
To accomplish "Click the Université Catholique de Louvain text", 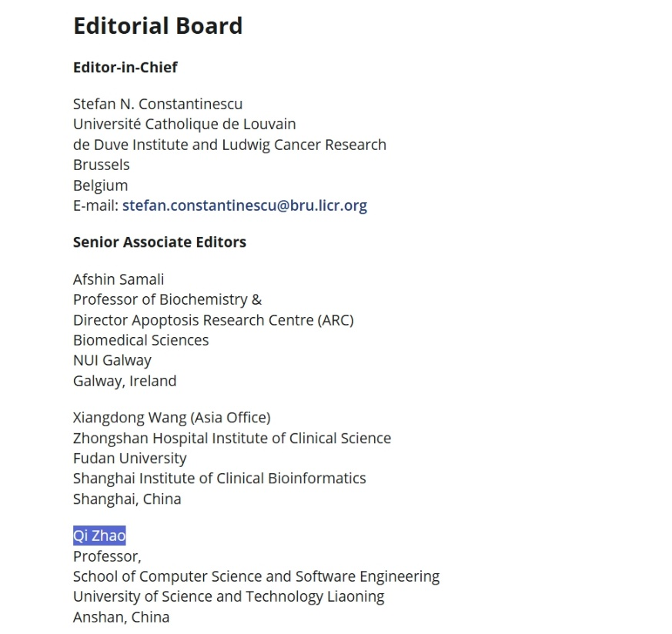I will [x=184, y=124].
